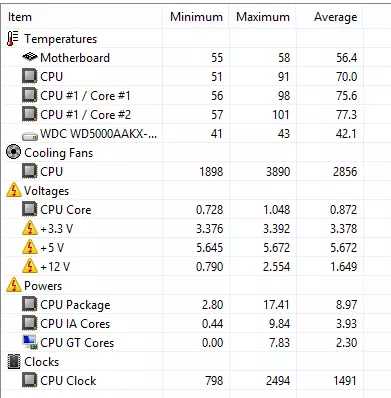Screen dimensions: 391x398
Task: Click the Temperatures thermometer icon
Action: pos(13,39)
